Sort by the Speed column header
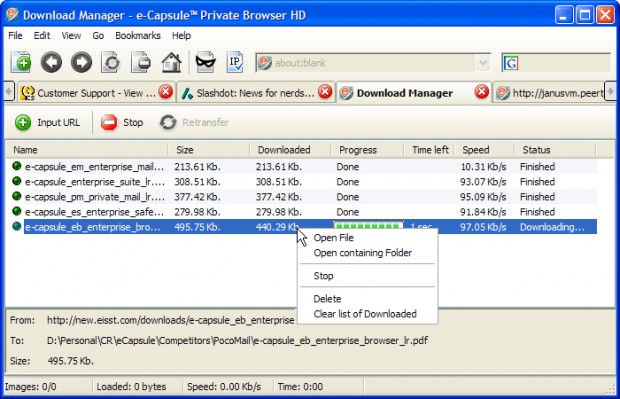Screen dimensions: 620x399 [x=484, y=150]
